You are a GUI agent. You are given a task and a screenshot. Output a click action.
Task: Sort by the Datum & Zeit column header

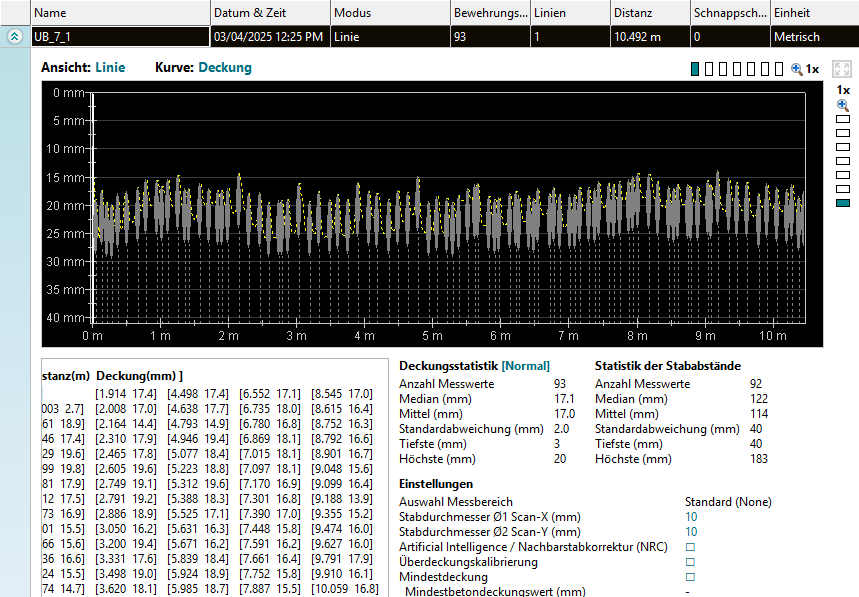point(255,12)
